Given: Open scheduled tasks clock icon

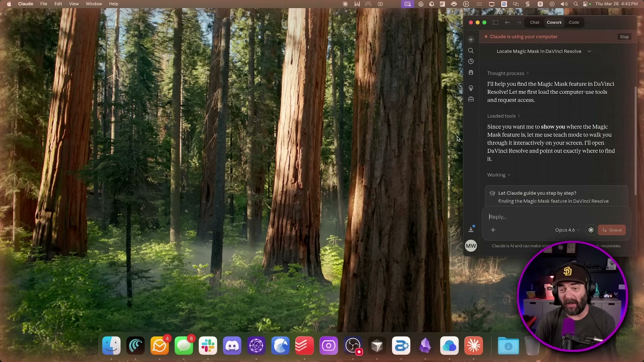Looking at the screenshot, I should [x=471, y=61].
